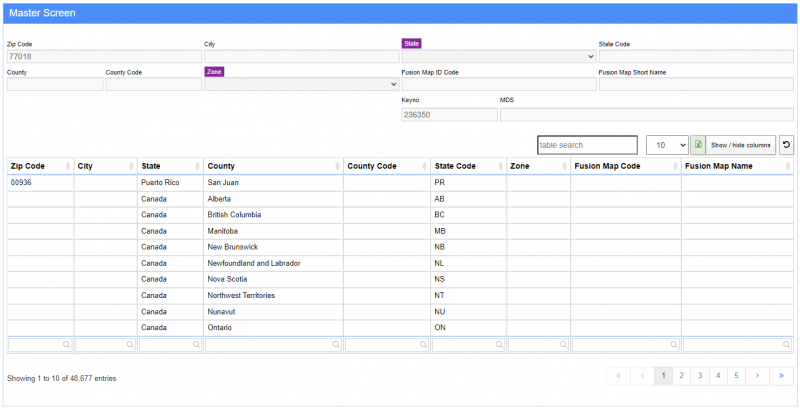
Task: Focus the Fusion Map Short Name field
Action: [695, 85]
